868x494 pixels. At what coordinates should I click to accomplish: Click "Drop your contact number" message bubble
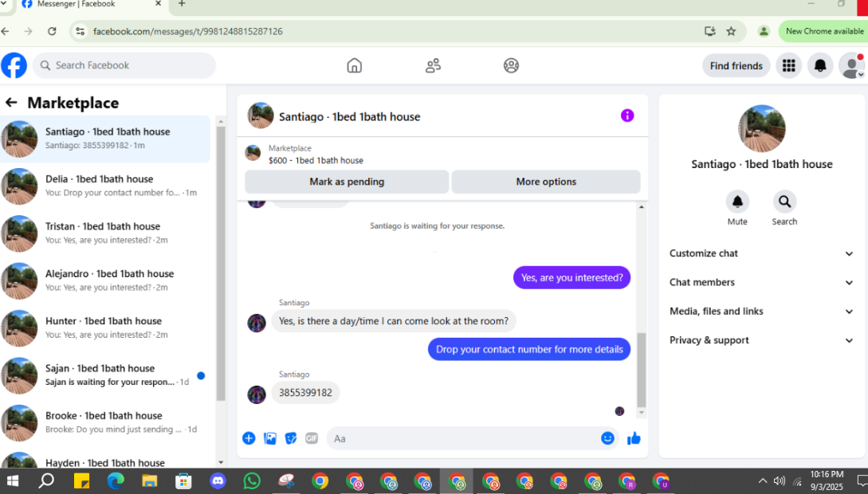tap(529, 349)
